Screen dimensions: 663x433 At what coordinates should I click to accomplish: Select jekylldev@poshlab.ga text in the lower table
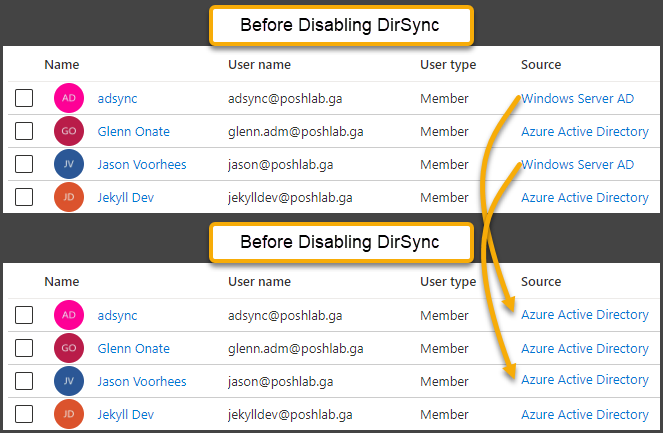(290, 414)
